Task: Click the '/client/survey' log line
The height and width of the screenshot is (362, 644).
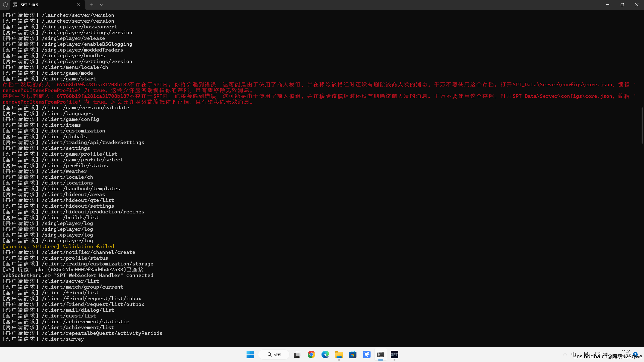Action: pos(43,339)
